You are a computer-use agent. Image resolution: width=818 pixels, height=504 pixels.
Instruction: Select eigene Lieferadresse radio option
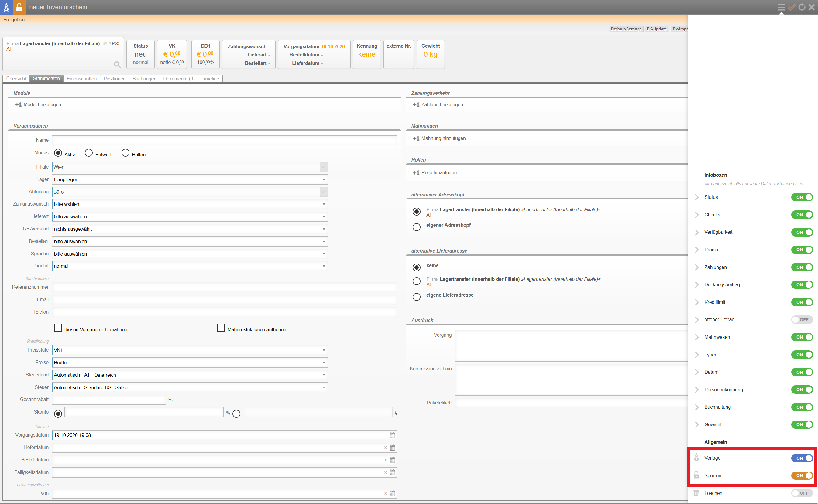click(x=417, y=297)
